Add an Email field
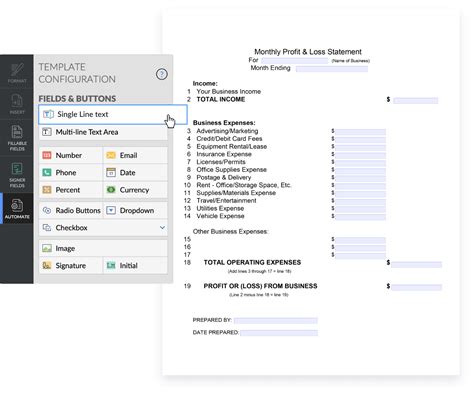 135,155
